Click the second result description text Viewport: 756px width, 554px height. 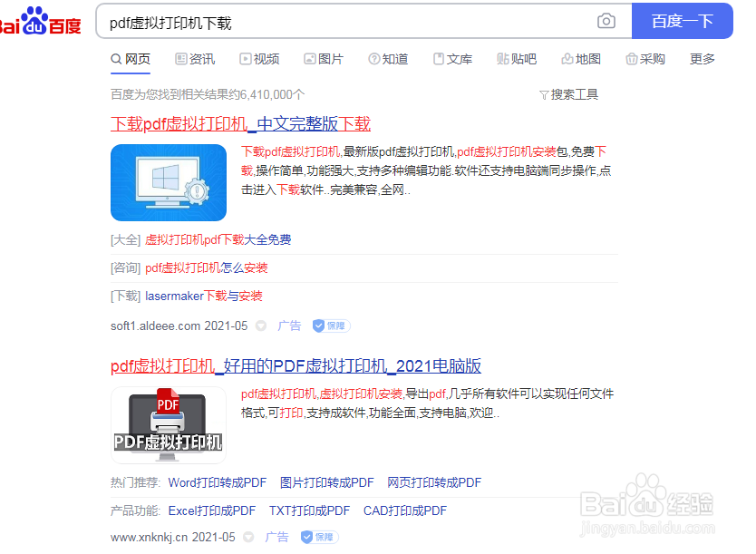(x=427, y=403)
